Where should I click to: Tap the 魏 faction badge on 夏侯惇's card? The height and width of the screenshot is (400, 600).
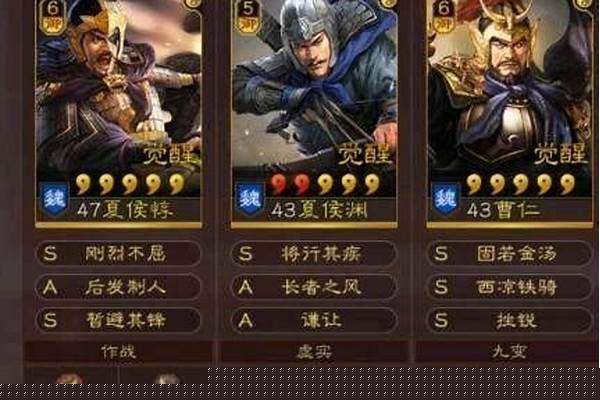point(54,199)
